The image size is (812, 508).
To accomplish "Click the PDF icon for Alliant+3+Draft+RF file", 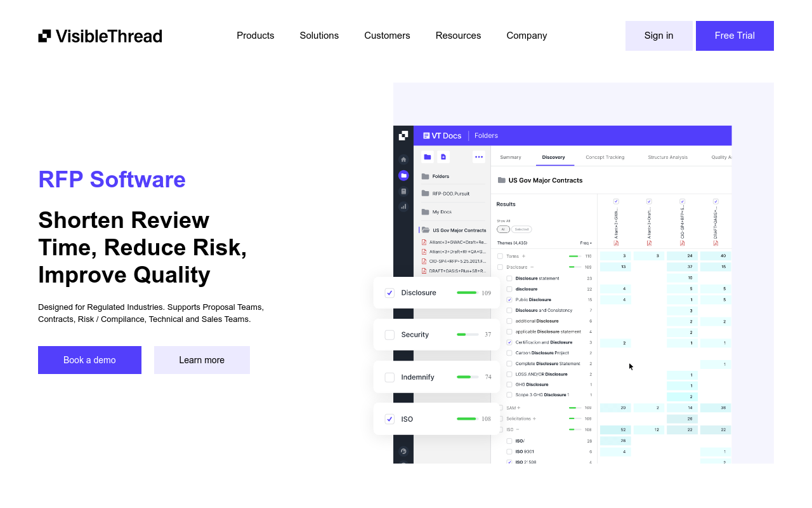I will (x=424, y=251).
